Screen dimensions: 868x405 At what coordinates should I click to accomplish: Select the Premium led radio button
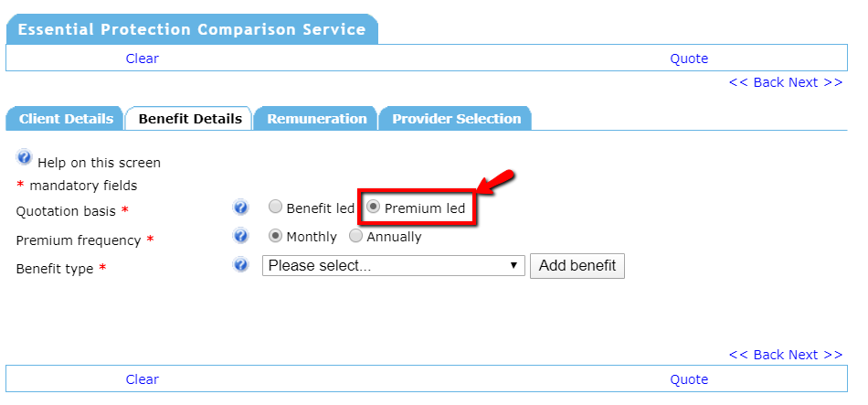coord(373,208)
